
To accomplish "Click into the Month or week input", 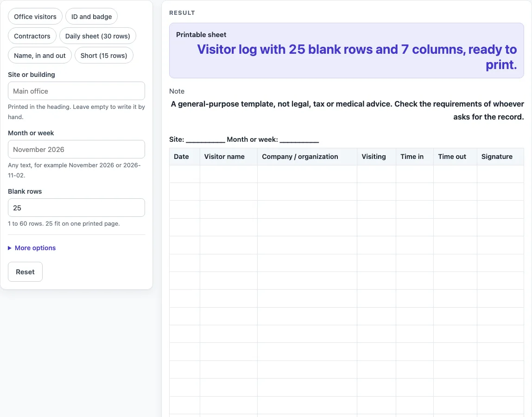I will coord(76,149).
